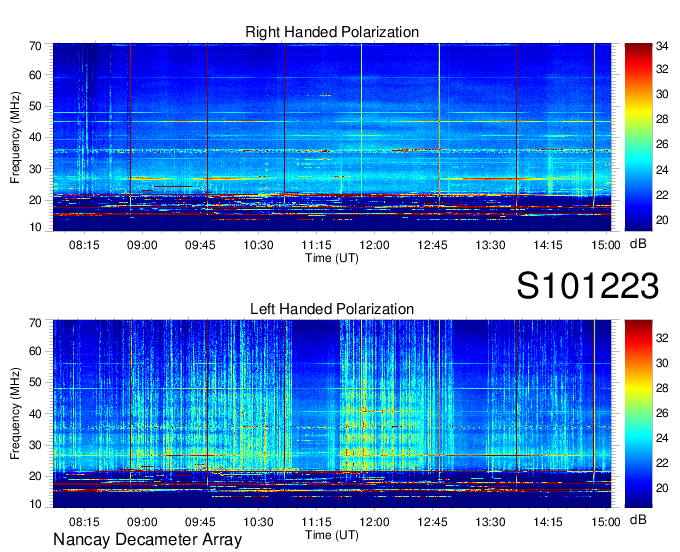
Task: Click 09:00 tick on Left Handed time axis
Action: point(142,522)
